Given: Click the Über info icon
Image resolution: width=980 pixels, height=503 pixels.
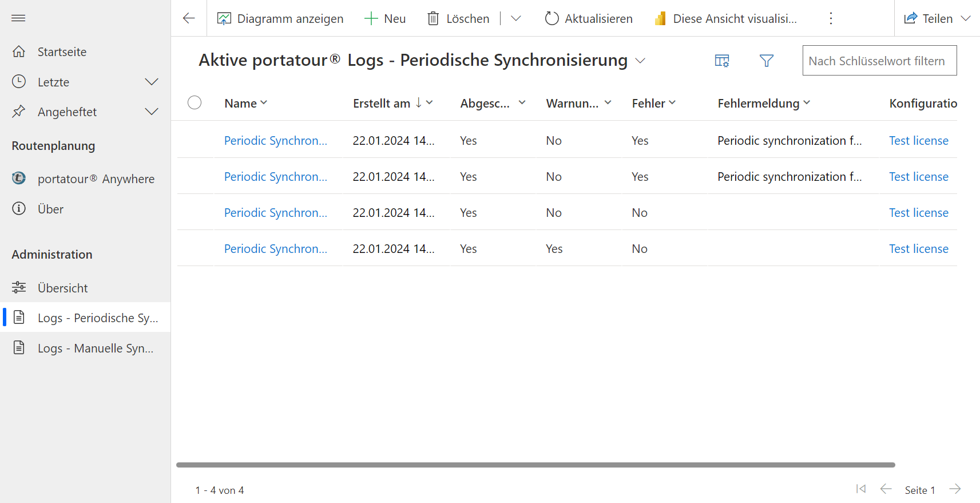Looking at the screenshot, I should [19, 209].
